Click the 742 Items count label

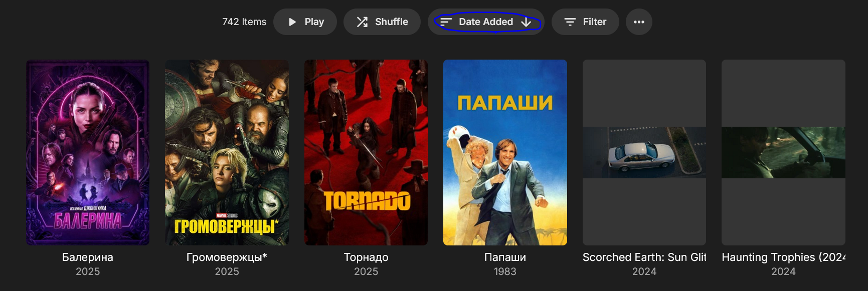pos(244,22)
